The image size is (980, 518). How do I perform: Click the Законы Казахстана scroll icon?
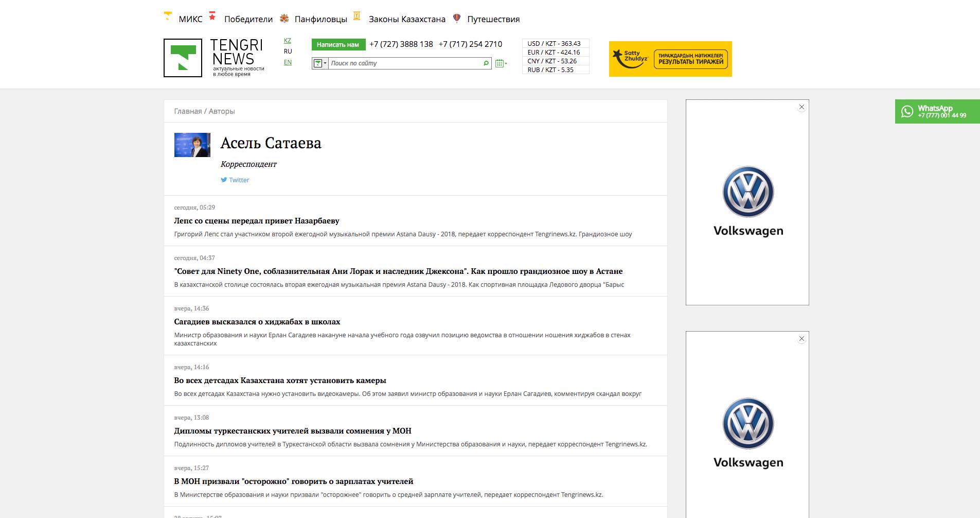pos(357,15)
